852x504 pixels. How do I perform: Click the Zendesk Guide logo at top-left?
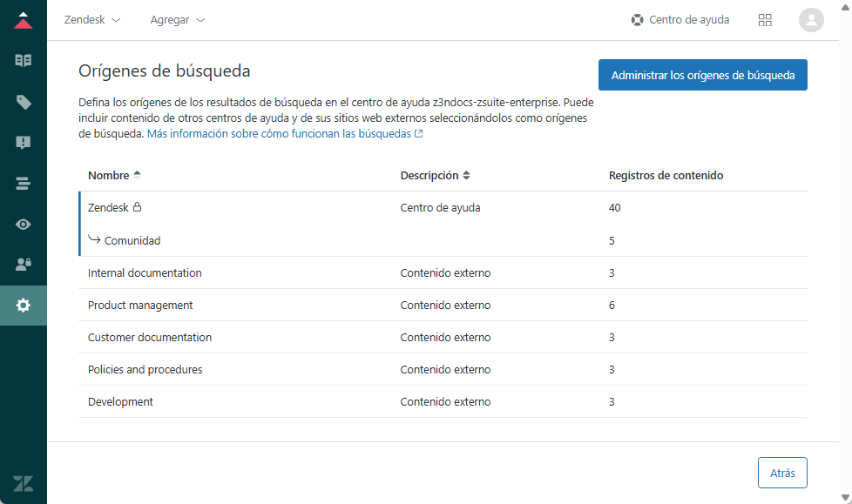pos(24,20)
